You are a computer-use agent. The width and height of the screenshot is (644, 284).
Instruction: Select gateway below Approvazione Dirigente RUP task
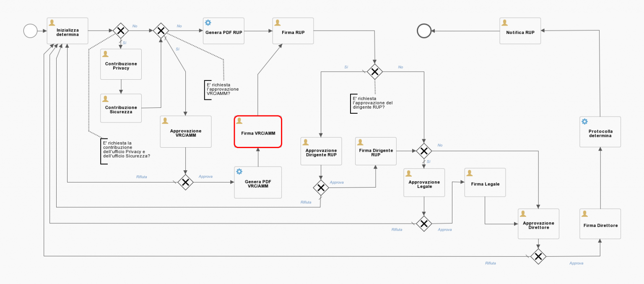pyautogui.click(x=321, y=188)
